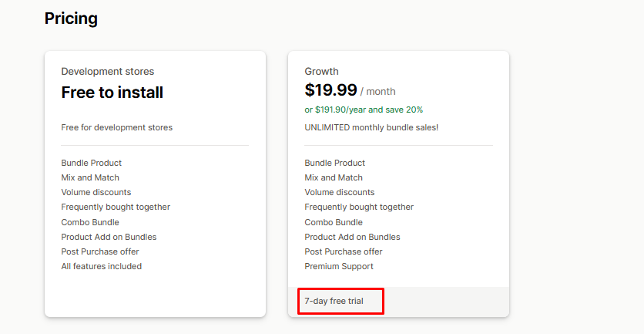Viewport: 644px width, 334px height.
Task: Click Free for development stores text
Action: (116, 127)
